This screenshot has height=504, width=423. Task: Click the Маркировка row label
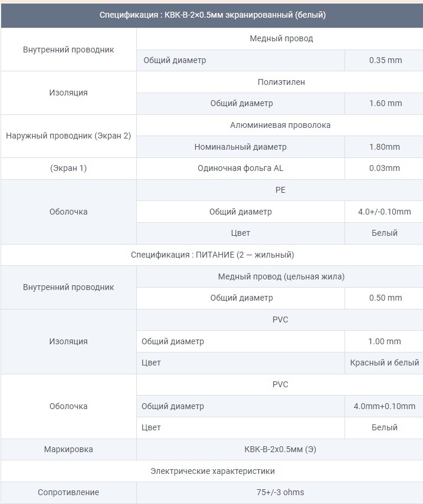(68, 449)
